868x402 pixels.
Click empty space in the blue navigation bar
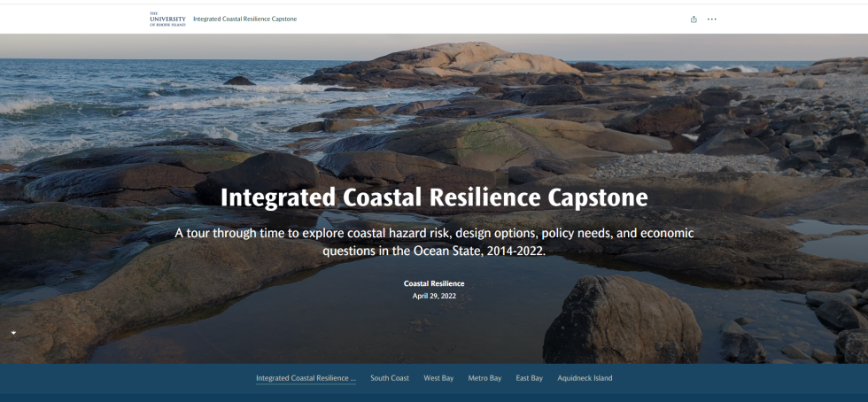753,378
